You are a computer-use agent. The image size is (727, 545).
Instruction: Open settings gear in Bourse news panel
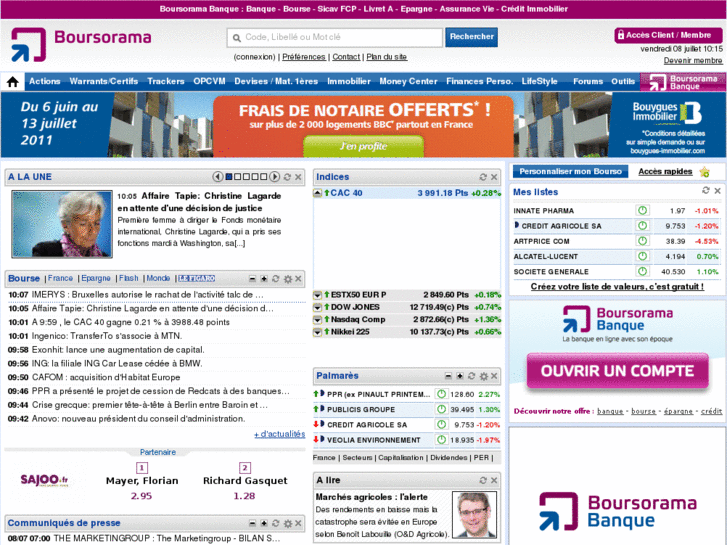pyautogui.click(x=287, y=279)
